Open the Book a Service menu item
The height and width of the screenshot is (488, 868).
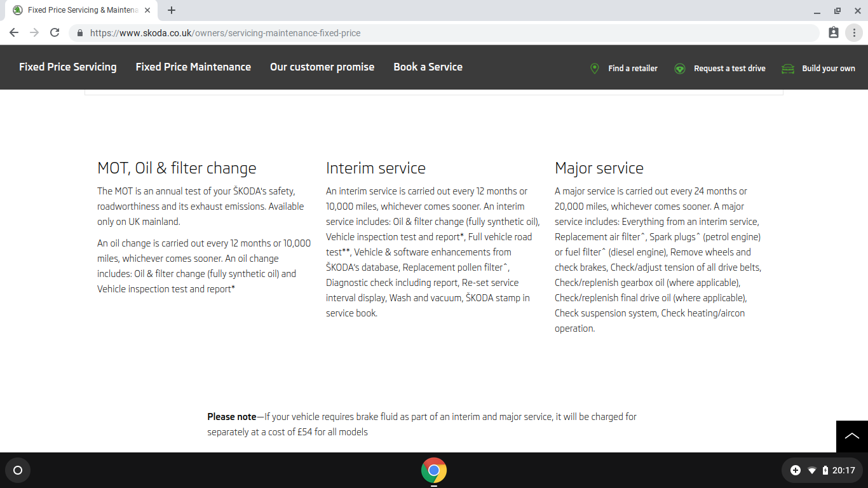pyautogui.click(x=428, y=67)
